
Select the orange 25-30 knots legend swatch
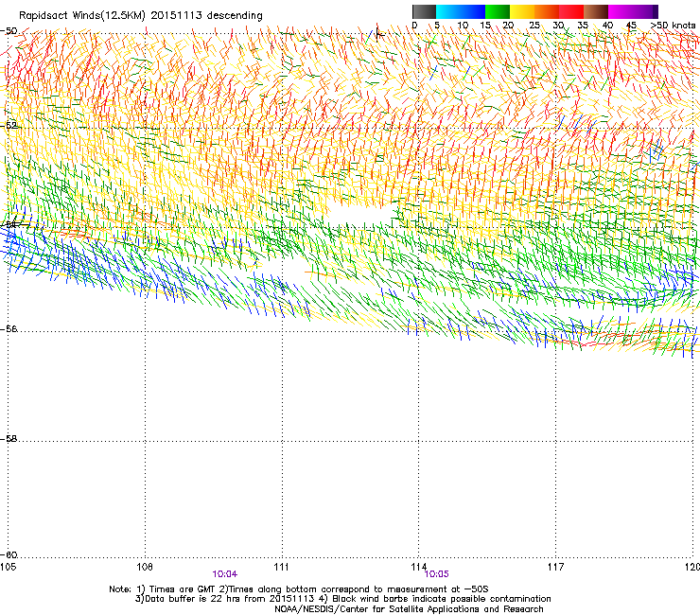pos(547,11)
